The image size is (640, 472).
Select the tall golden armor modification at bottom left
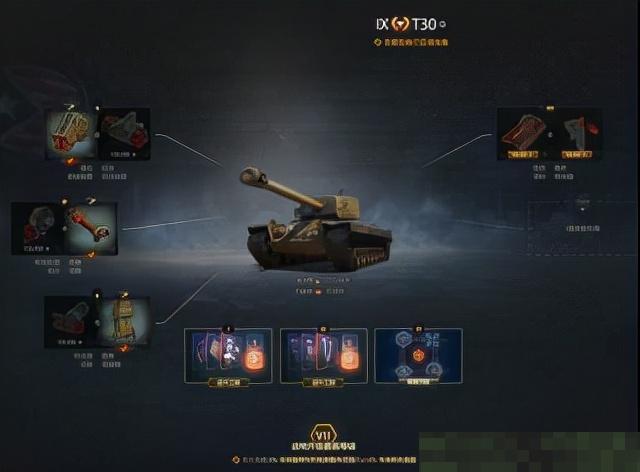[x=124, y=322]
